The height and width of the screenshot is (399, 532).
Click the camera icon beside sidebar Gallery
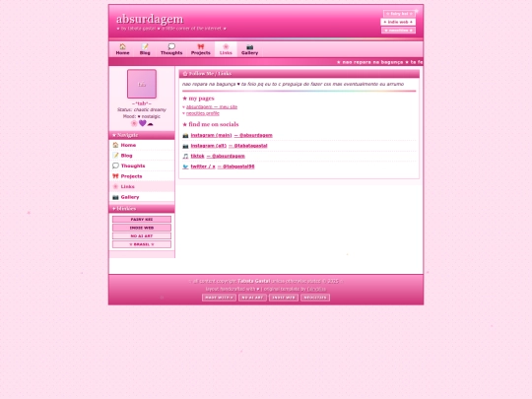[115, 197]
